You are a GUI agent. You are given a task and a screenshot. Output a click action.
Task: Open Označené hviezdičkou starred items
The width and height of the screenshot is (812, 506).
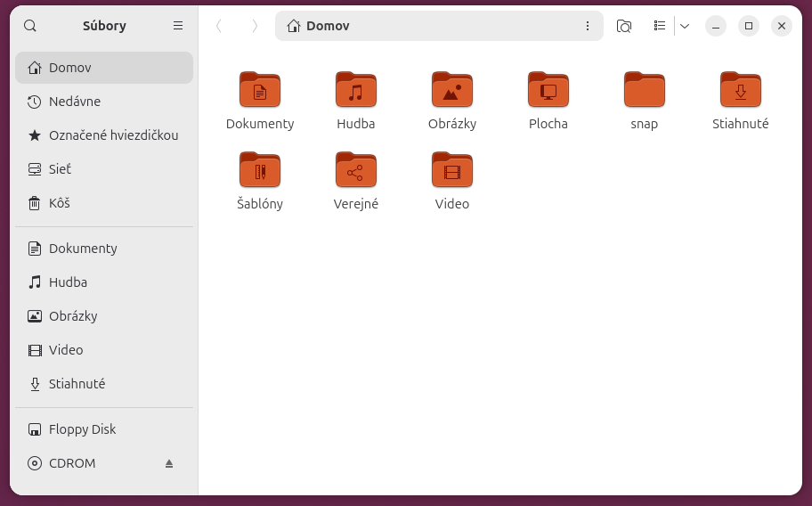pyautogui.click(x=104, y=135)
